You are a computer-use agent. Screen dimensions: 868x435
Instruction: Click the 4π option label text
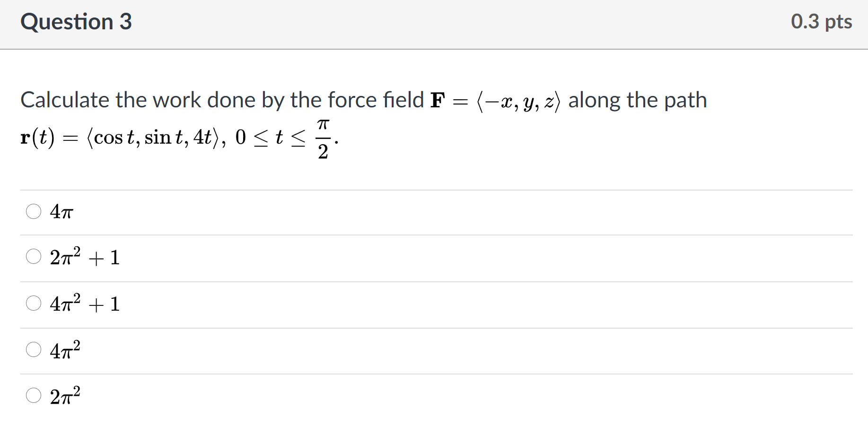61,212
